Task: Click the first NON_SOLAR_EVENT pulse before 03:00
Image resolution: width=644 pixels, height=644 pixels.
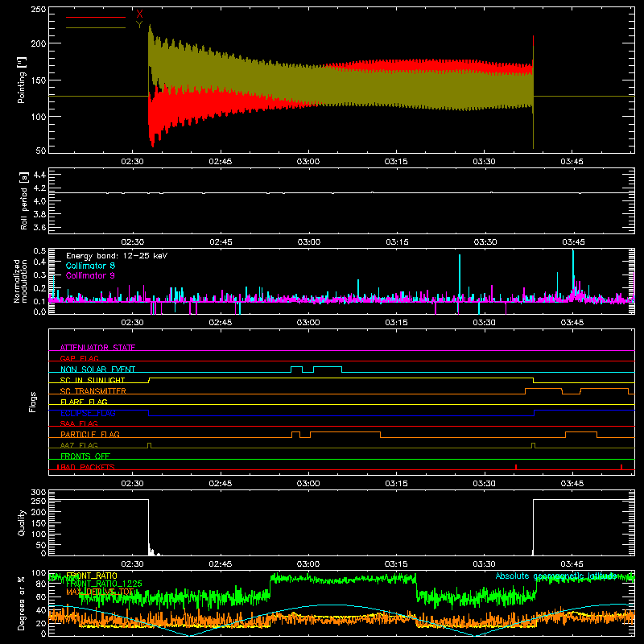Action: tap(297, 369)
